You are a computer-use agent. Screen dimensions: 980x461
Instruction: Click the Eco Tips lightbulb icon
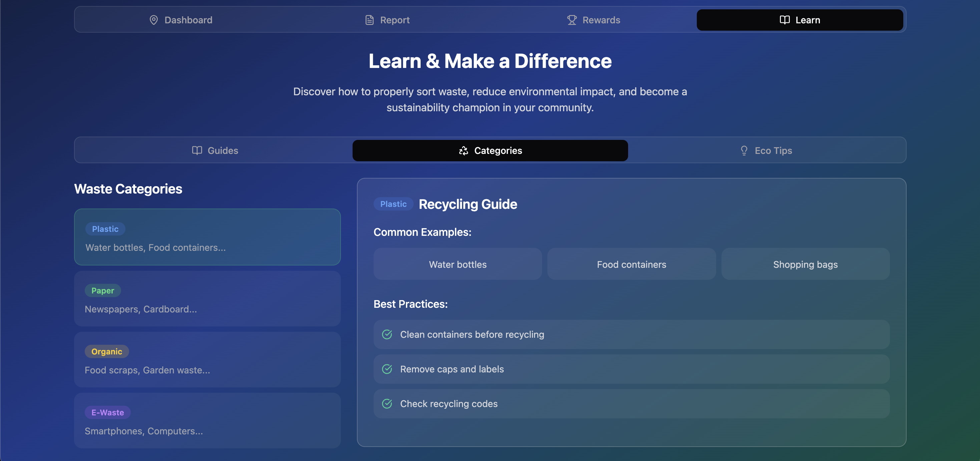(x=744, y=151)
